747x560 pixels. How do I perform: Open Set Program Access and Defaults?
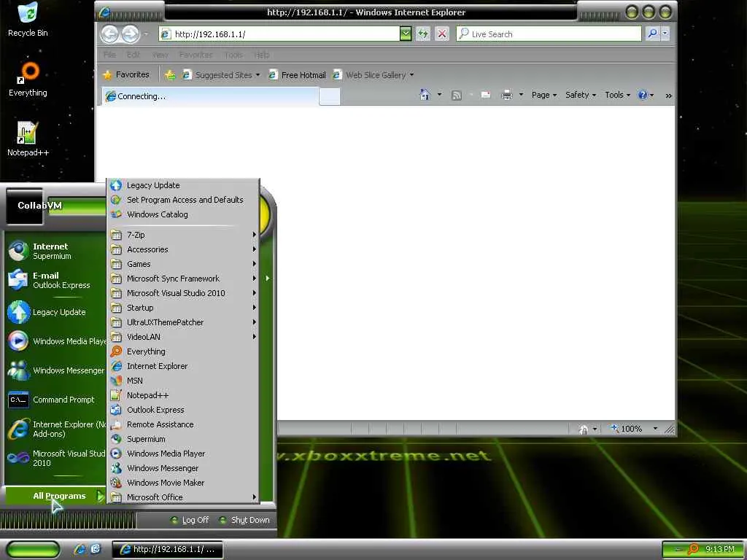[x=183, y=200]
